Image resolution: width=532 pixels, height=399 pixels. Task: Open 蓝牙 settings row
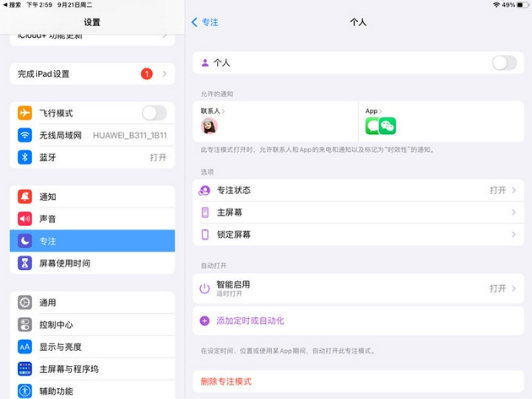[x=92, y=157]
